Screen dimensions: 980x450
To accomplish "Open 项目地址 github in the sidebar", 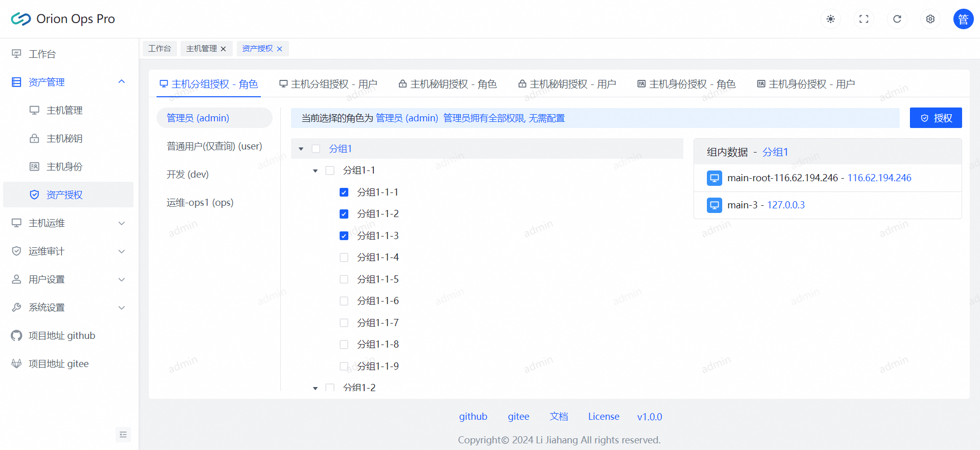I will [61, 335].
